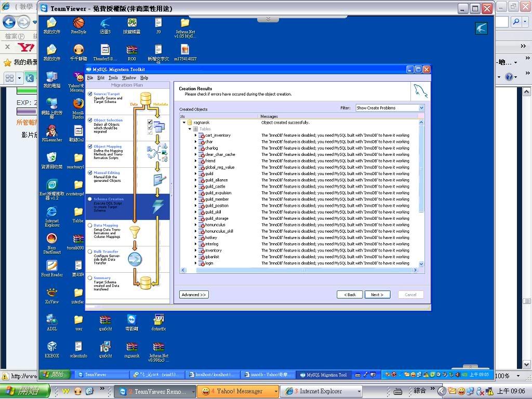Screen dimensions: 532x399
Task: Select the Data Mapping step radio button
Action: click(x=90, y=225)
